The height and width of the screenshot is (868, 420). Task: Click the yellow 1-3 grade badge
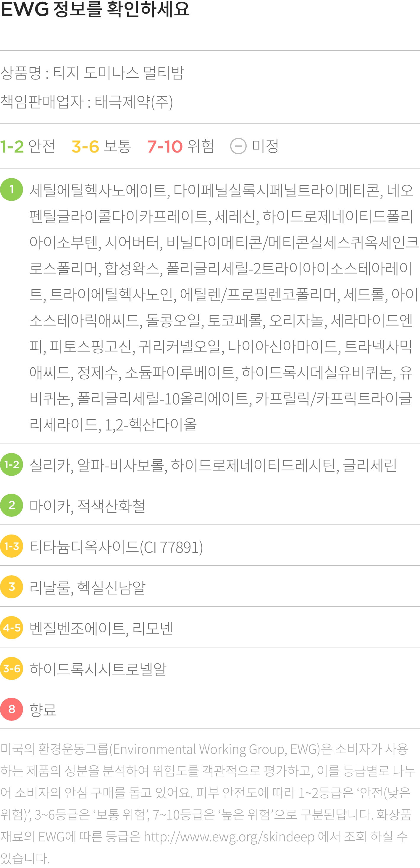point(12,546)
